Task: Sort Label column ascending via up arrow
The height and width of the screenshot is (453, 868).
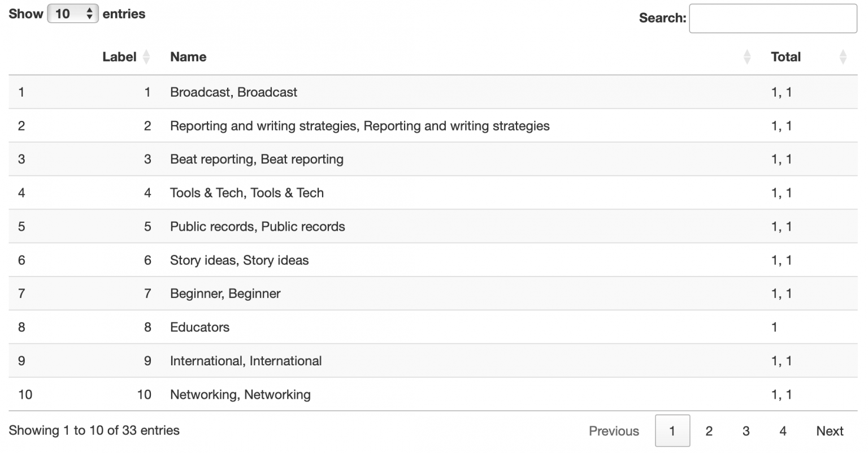Action: click(x=146, y=53)
